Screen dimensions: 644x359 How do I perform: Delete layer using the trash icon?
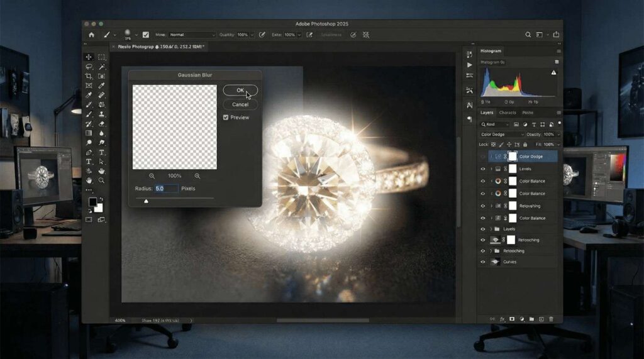(552, 319)
